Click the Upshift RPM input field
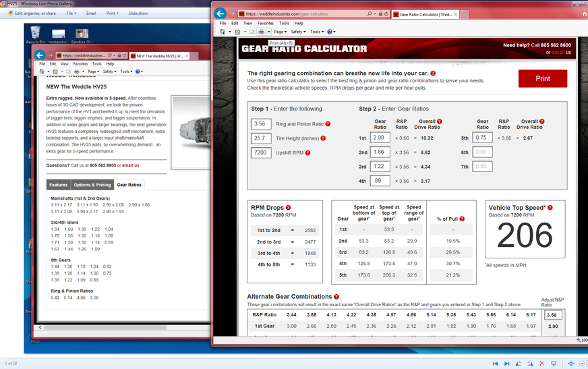This screenshot has width=588, height=369. pos(261,152)
